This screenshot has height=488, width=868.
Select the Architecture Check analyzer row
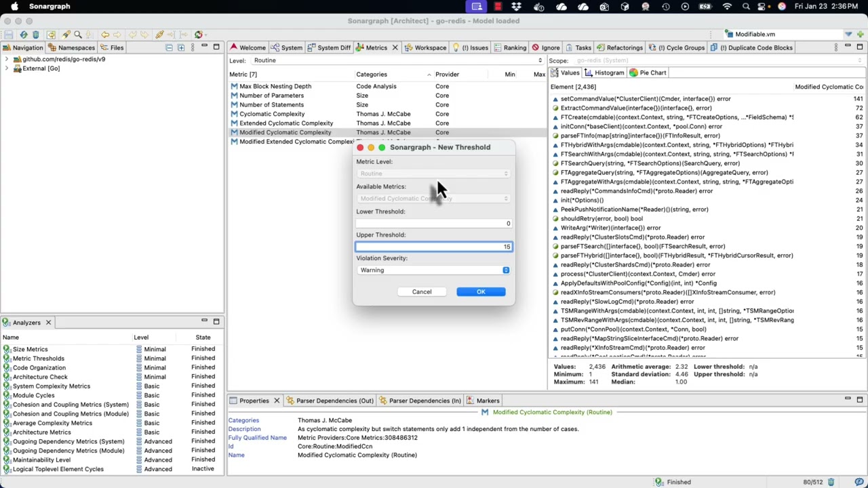tap(112, 377)
